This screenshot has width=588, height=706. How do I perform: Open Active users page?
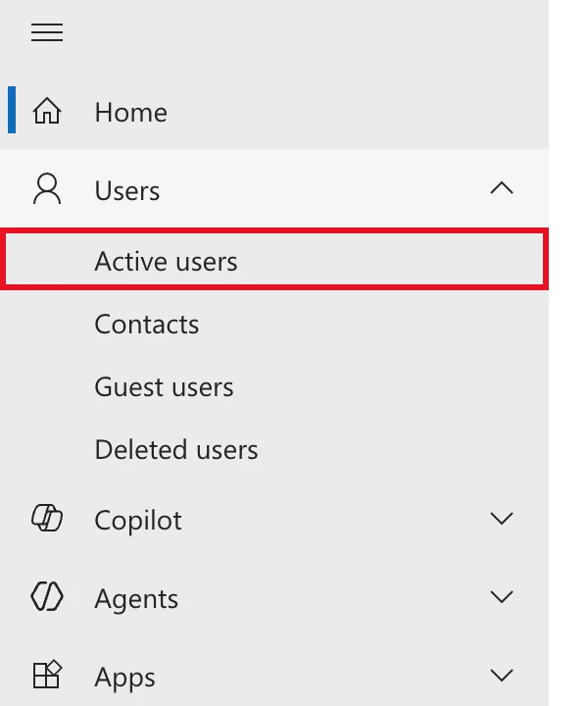(274, 259)
